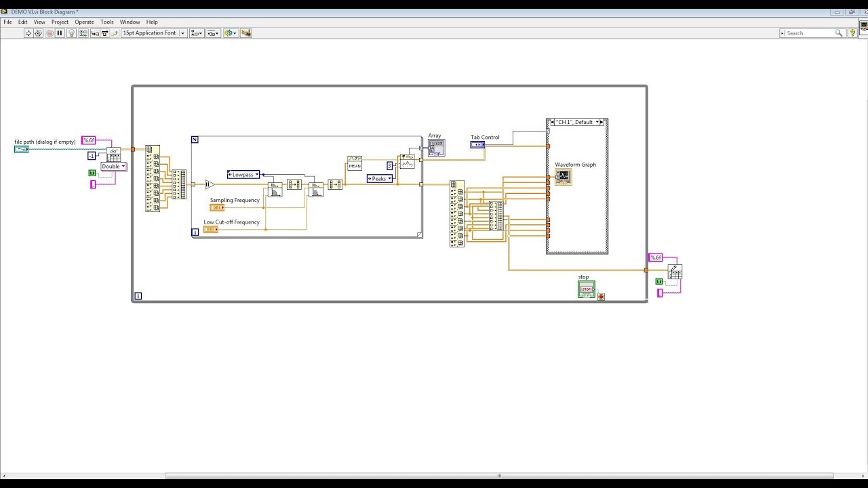Click the Pause toolbar button
The width and height of the screenshot is (868, 488).
click(60, 33)
